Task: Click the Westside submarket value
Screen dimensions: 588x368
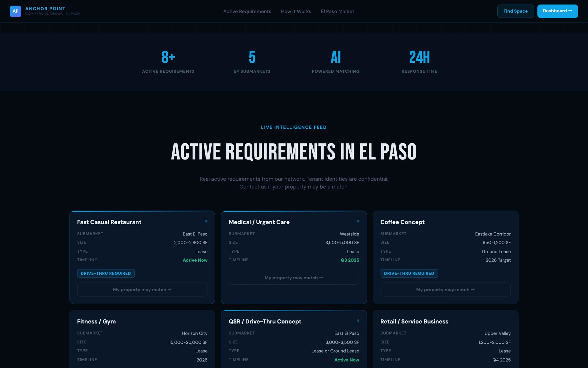Action: (349, 234)
